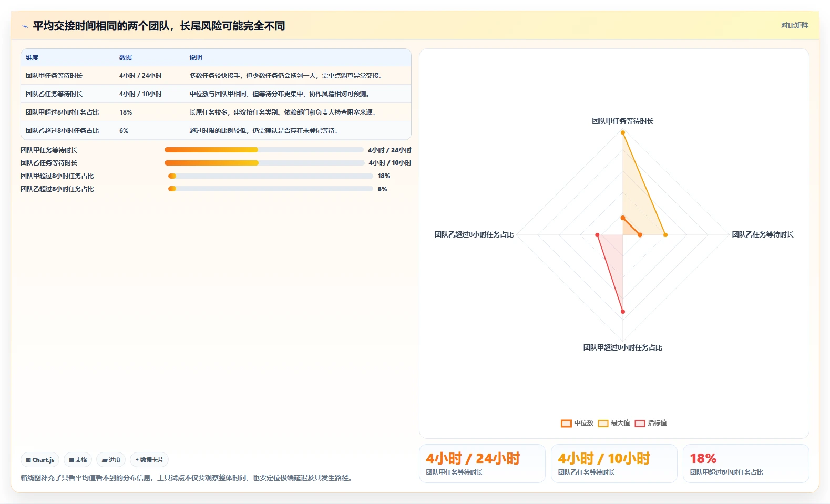Viewport: 830px width, 504px height.
Task: Click the 团队甲超过8小时任务占比 progress bar
Action: (x=271, y=176)
